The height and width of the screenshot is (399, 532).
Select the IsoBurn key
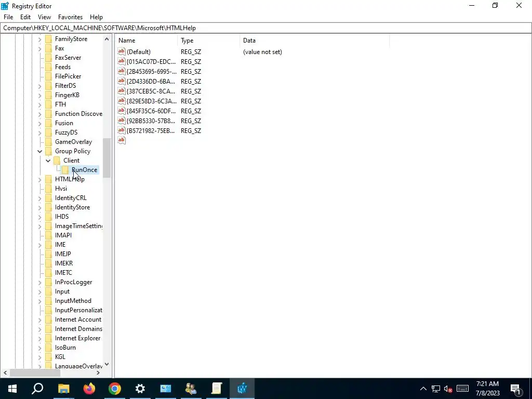tap(65, 348)
